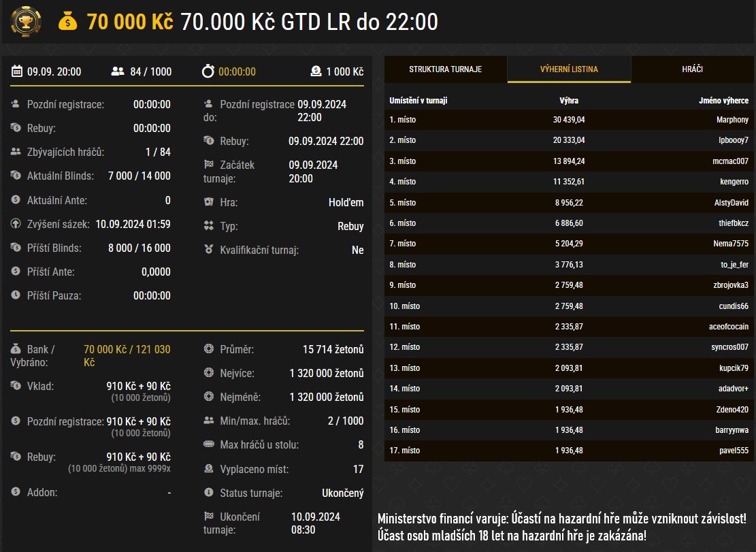Click player name cundis66
756x552 pixels.
[734, 306]
